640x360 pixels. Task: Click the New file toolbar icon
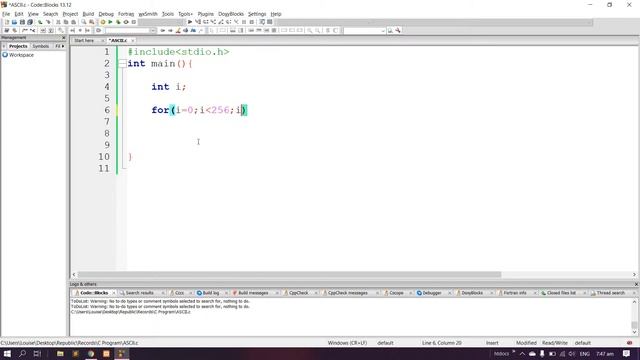coord(7,22)
